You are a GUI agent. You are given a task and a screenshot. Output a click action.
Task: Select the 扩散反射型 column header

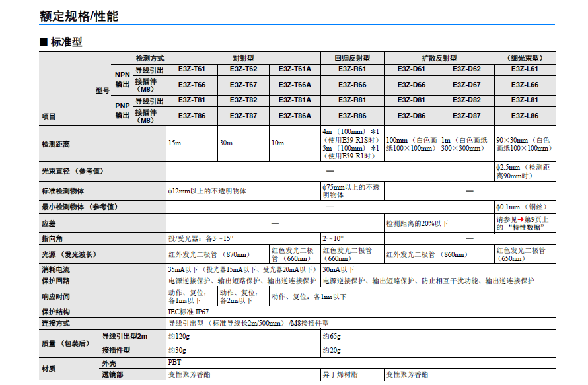[439, 58]
